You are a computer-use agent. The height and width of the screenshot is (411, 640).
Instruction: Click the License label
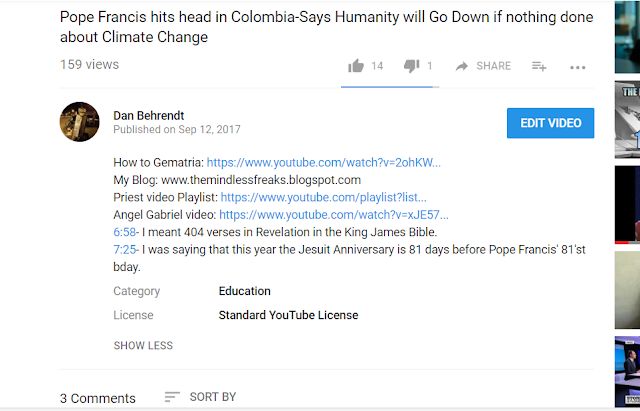[133, 315]
